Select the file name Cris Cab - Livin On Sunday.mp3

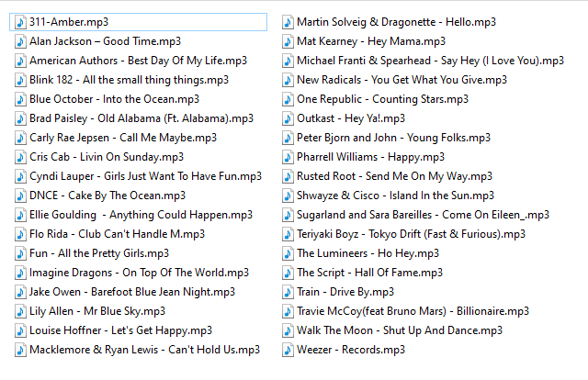(x=107, y=157)
